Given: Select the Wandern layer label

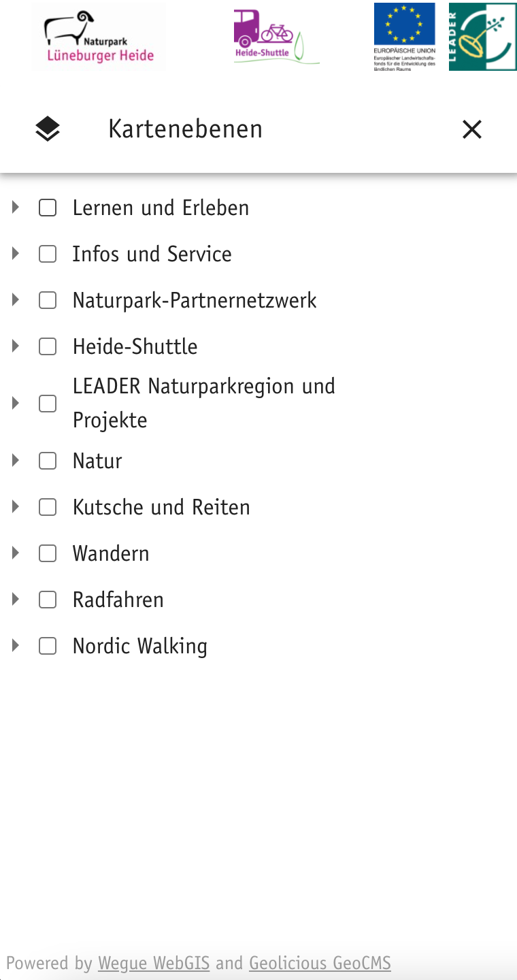Looking at the screenshot, I should coord(111,553).
